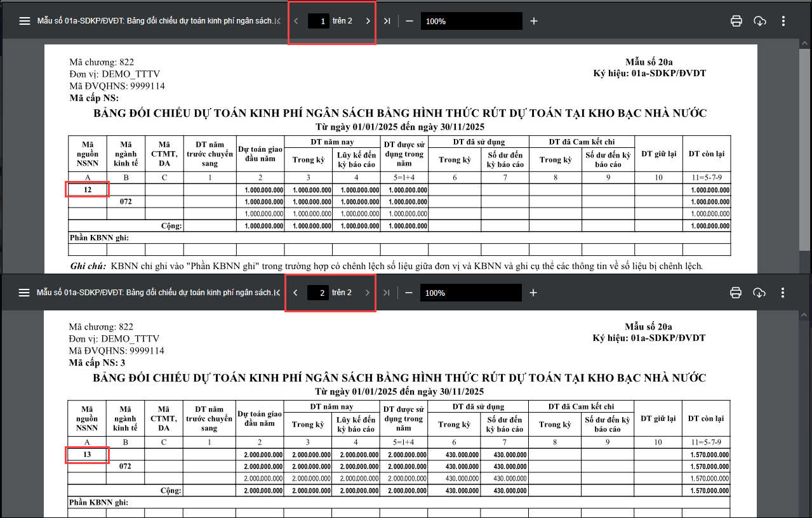Click 'Cộng:' row label on page 2

click(x=171, y=491)
